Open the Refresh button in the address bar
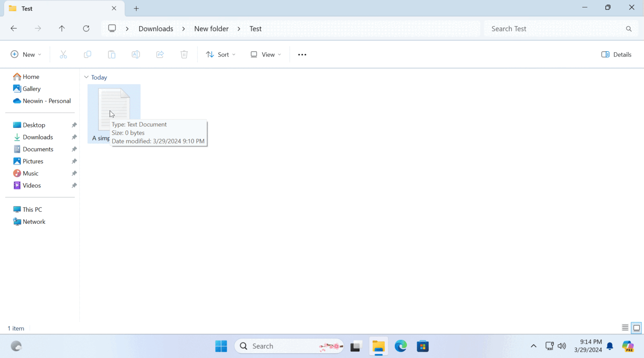Viewport: 644px width, 358px height. (86, 28)
